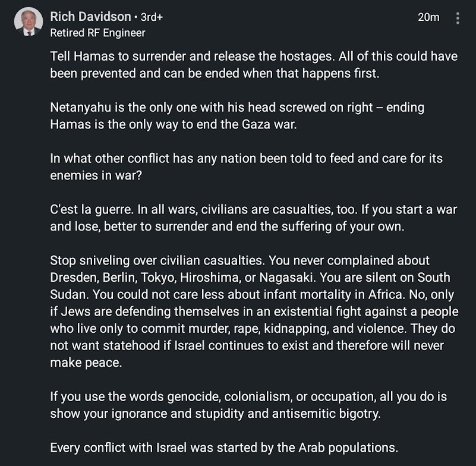Screen dimensions: 476x466
Task: Click the paragraph beginning 'Netanyahu is the only one'
Action: click(x=237, y=116)
